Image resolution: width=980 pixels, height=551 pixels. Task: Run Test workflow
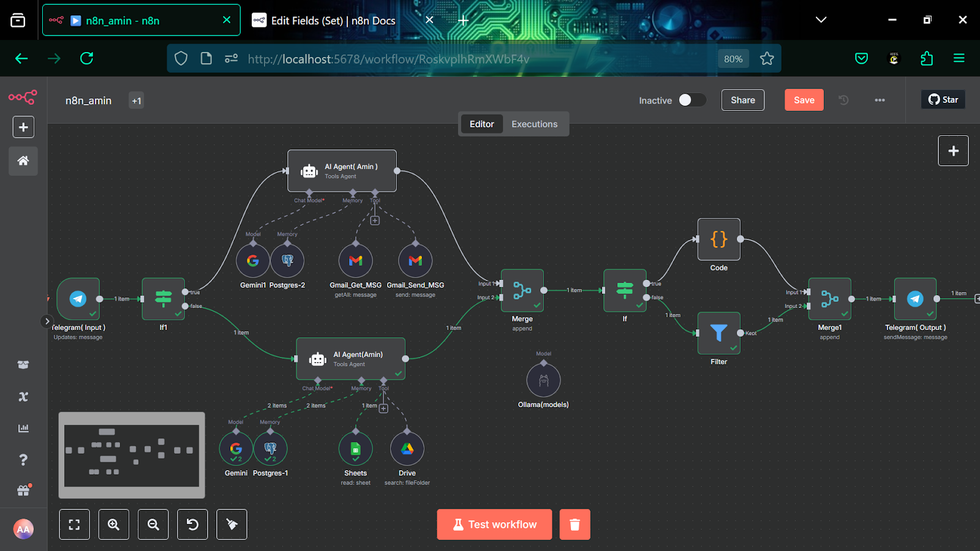pos(494,525)
